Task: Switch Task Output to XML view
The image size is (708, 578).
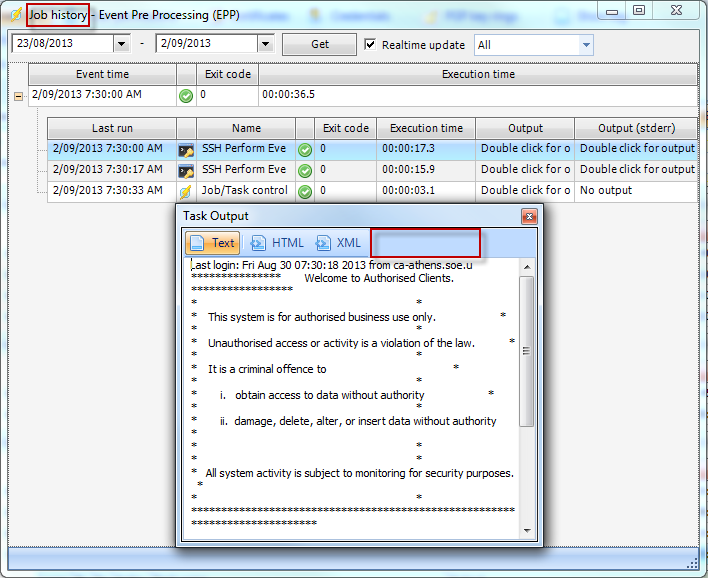Action: [x=338, y=243]
